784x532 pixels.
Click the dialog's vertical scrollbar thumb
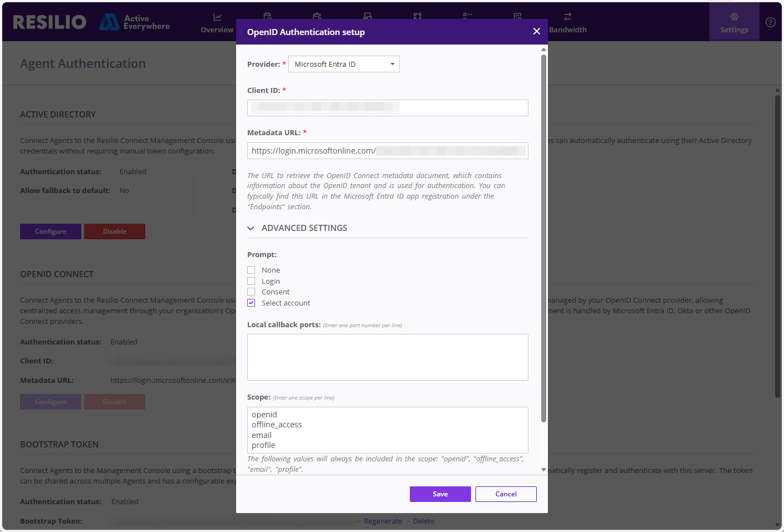pos(543,238)
